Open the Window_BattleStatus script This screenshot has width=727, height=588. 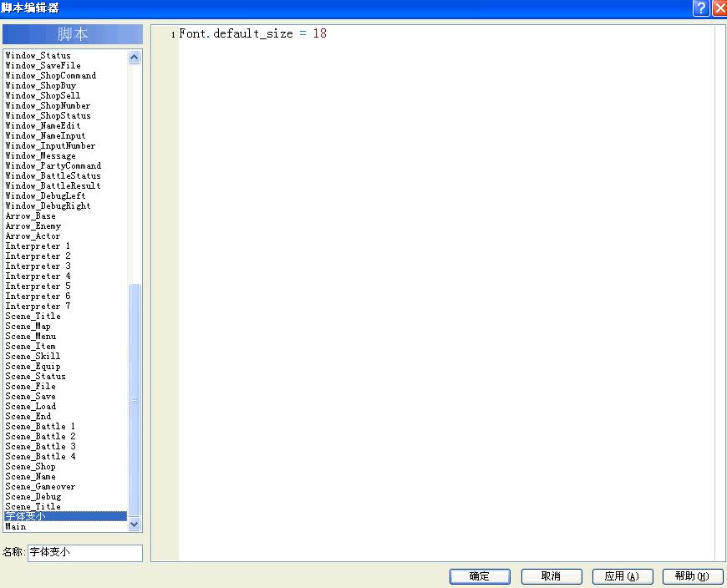pyautogui.click(x=65, y=176)
